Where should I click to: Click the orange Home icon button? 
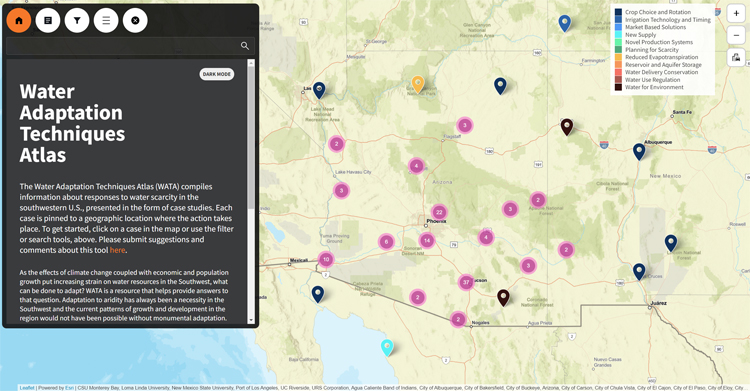click(x=19, y=21)
